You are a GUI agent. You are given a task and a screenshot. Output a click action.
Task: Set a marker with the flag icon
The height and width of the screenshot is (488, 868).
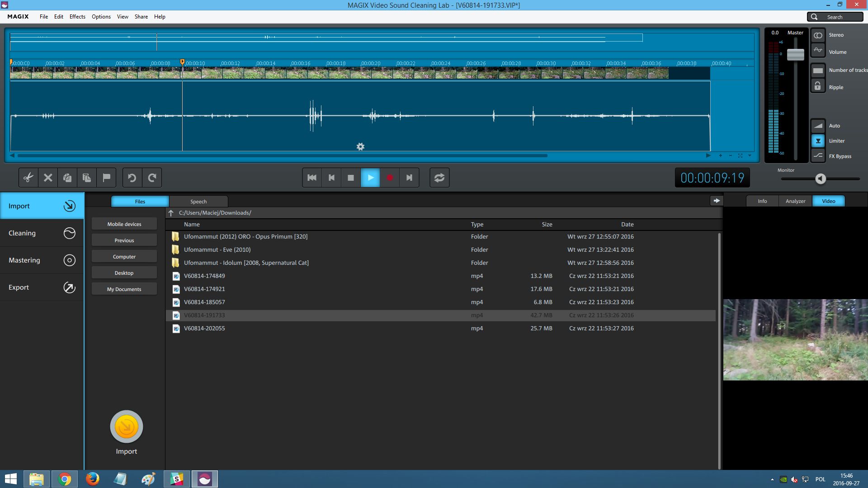106,178
